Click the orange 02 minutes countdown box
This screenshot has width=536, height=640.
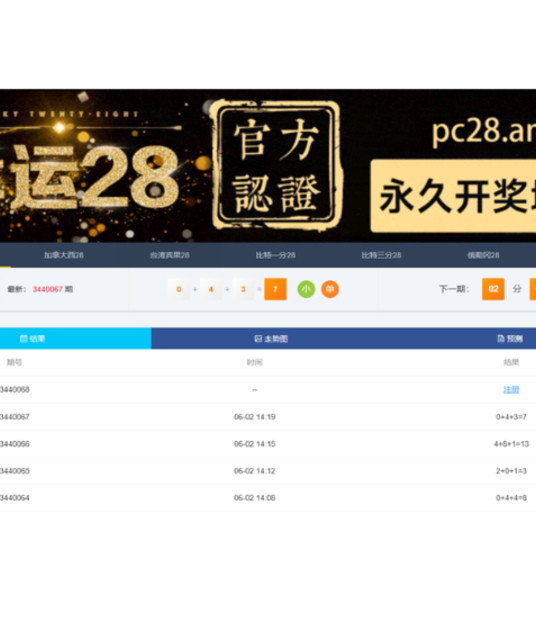click(x=493, y=289)
